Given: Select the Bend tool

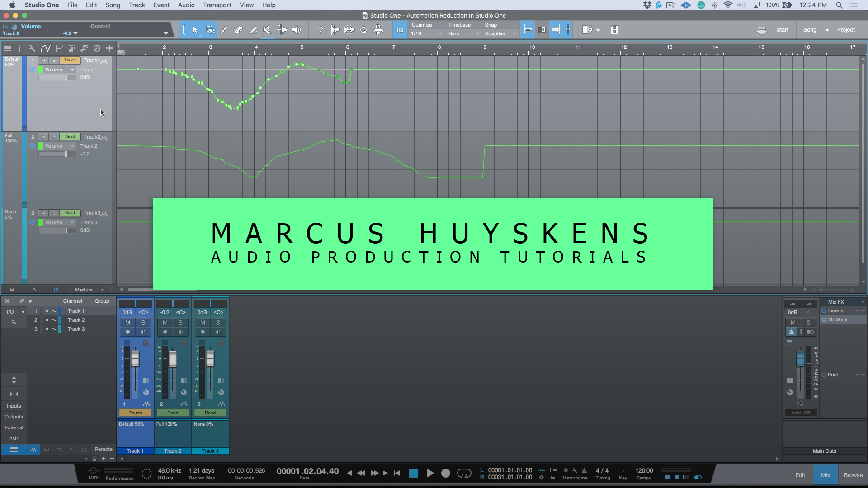Looking at the screenshot, I should 282,30.
